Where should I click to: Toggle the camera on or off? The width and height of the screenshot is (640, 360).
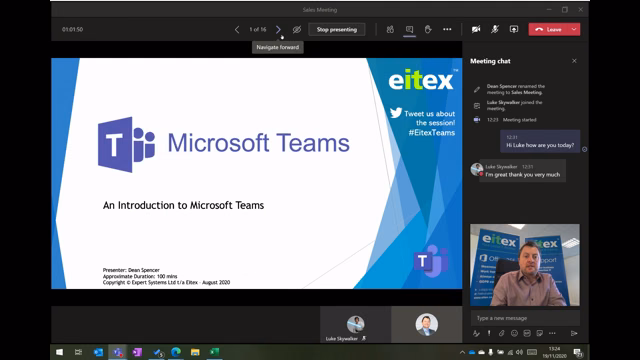pos(476,29)
